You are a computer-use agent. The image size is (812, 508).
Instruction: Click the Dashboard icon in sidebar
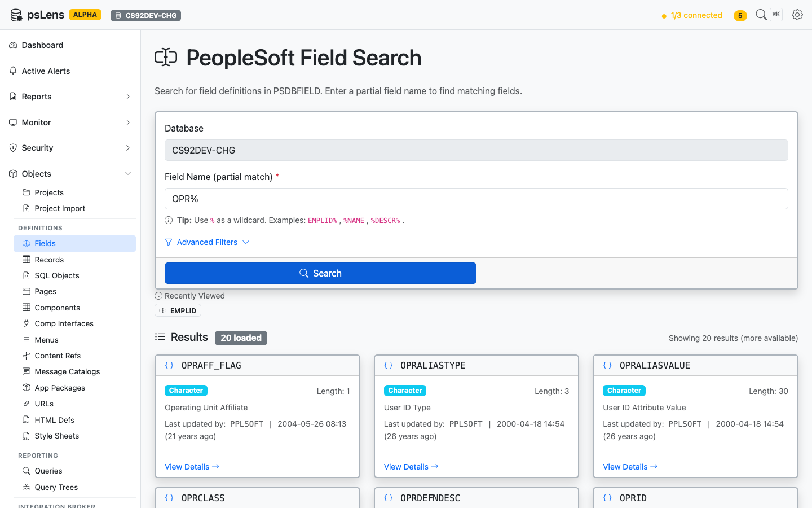pos(13,45)
